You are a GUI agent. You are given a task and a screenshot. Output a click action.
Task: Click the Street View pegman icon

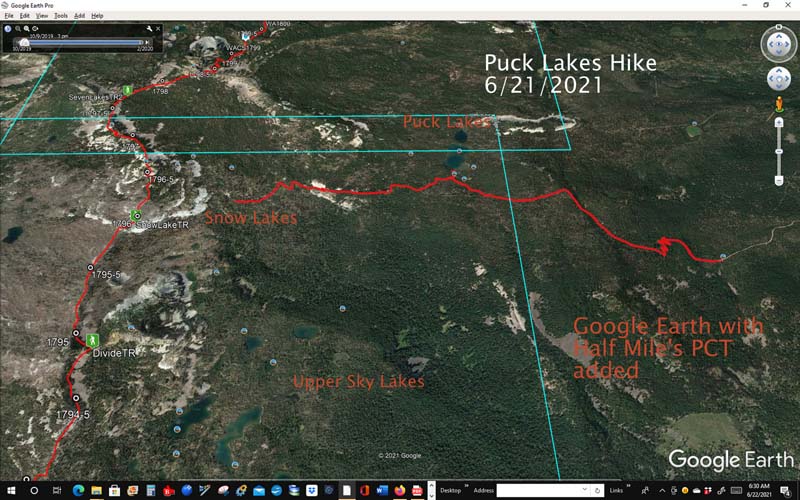coord(778,102)
